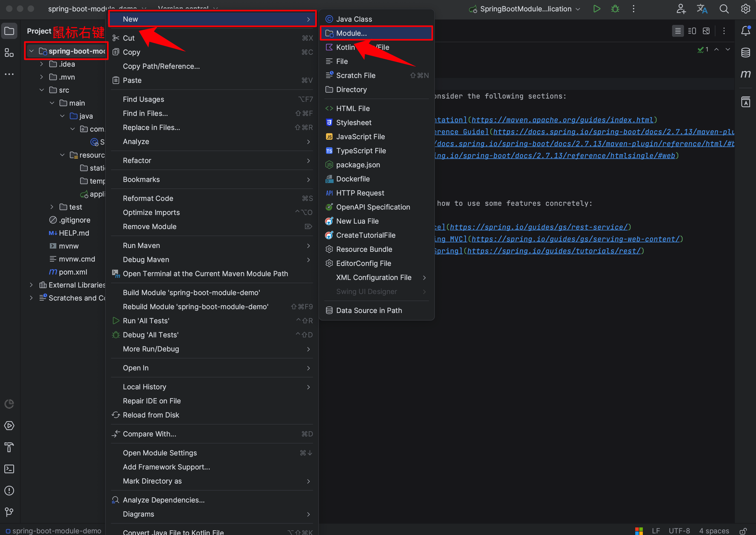Click the More tool windows ellipsis
756x535 pixels.
(9, 74)
